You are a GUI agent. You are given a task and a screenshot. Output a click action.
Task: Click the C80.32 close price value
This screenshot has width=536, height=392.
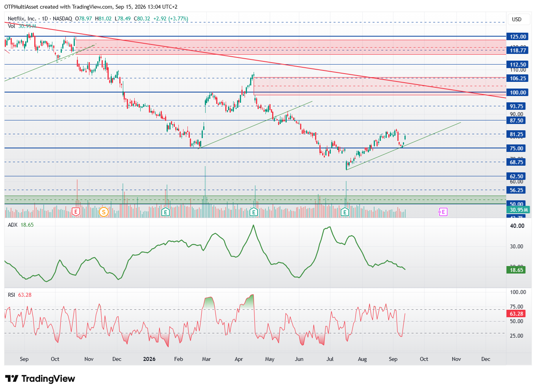click(142, 18)
